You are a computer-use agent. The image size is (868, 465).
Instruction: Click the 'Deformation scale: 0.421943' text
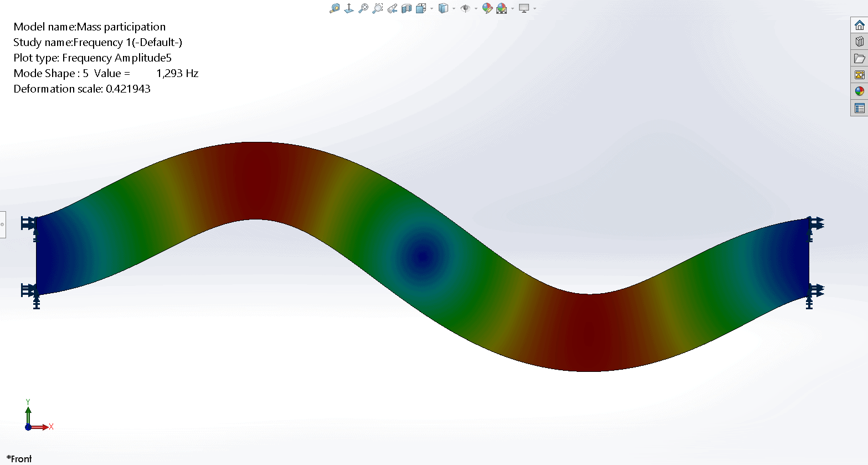tap(82, 89)
